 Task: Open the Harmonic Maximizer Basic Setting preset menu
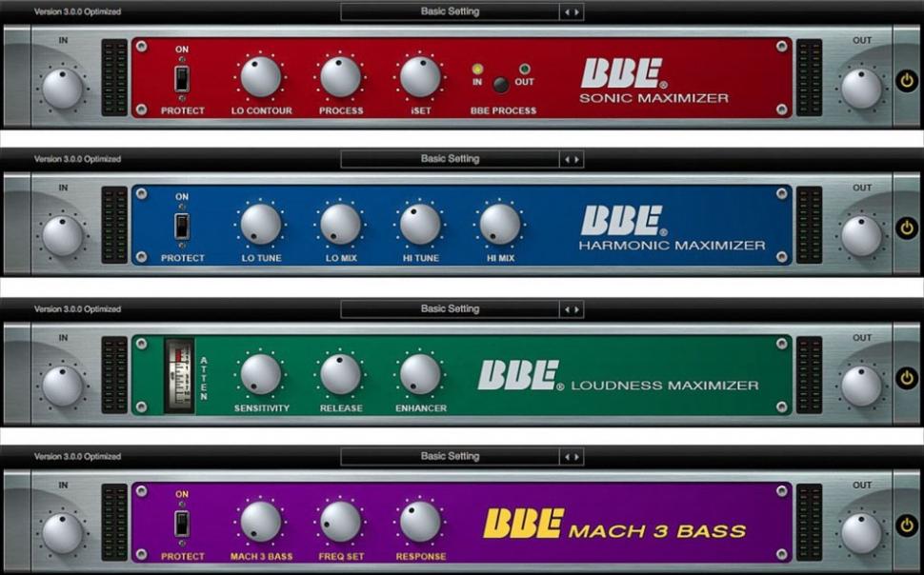450,158
